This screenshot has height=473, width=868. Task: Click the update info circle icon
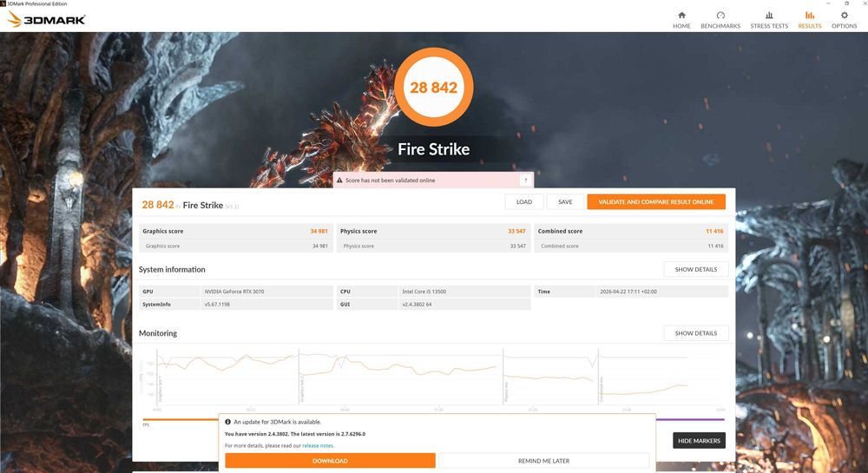click(228, 422)
